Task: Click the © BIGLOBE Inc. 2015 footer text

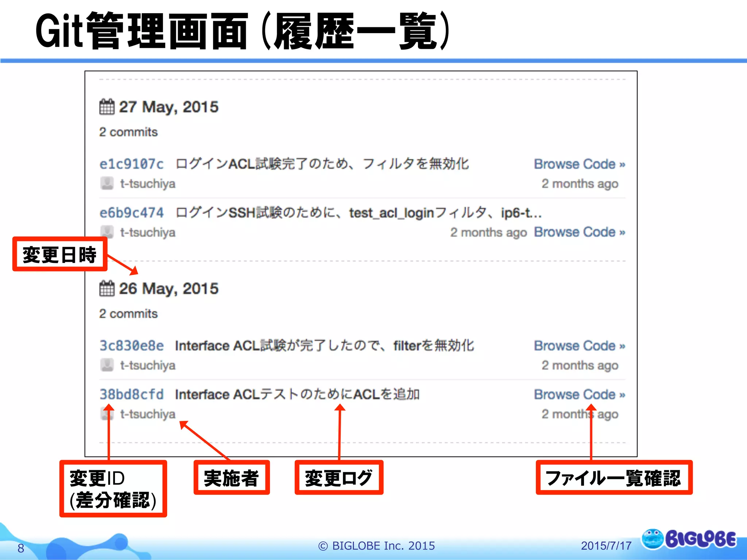Action: pyautogui.click(x=376, y=546)
